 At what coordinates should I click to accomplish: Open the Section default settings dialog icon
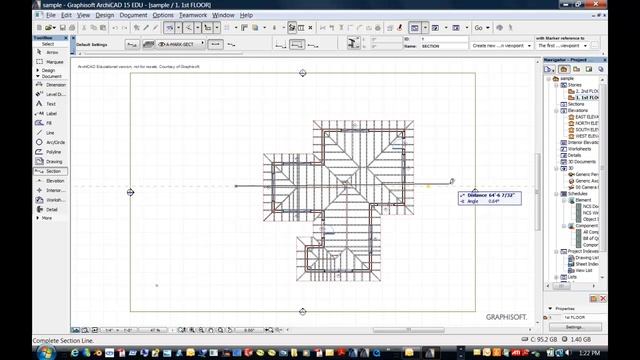tap(131, 44)
